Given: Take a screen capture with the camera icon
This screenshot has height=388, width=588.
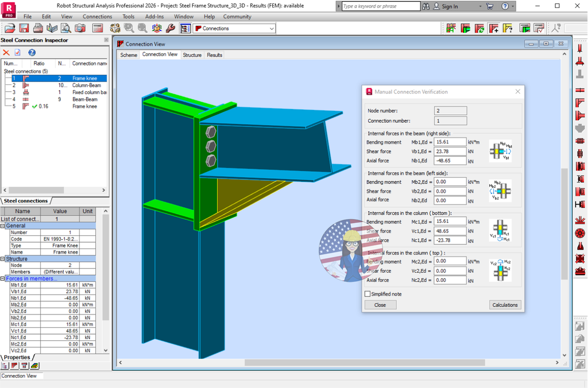Looking at the screenshot, I should (80, 28).
